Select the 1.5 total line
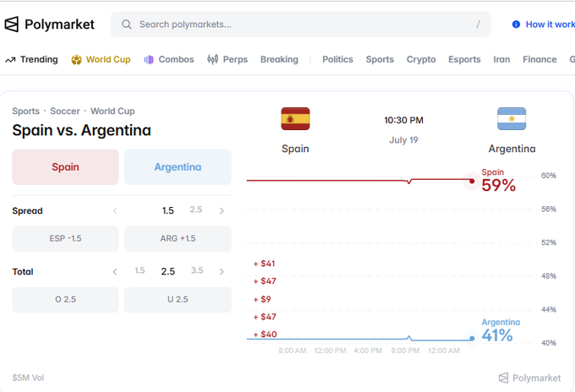The width and height of the screenshot is (575, 392). click(x=140, y=270)
